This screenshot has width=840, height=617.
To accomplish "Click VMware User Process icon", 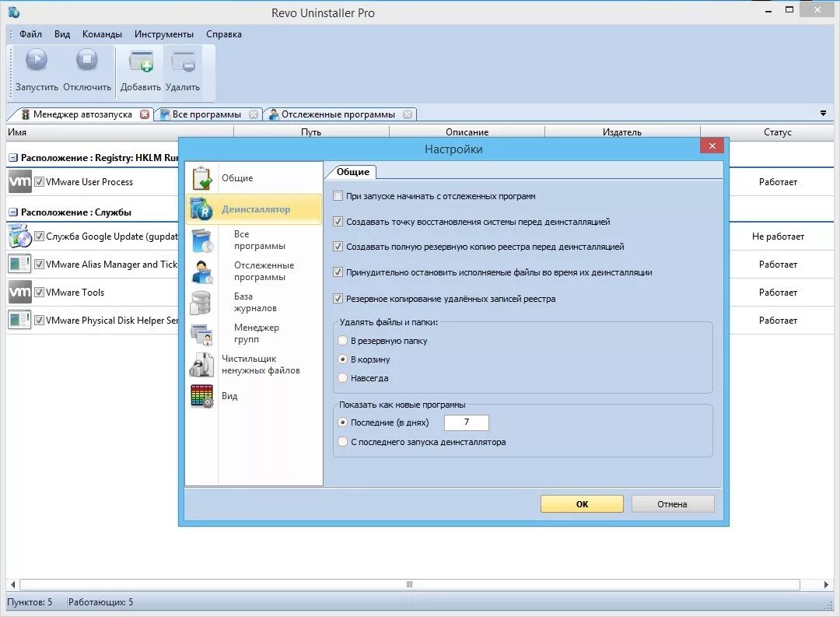I will [x=19, y=181].
